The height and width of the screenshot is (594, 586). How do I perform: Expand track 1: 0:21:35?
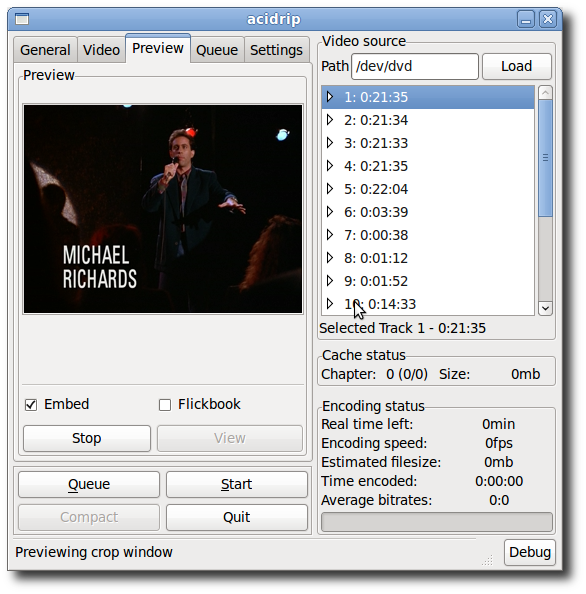[330, 97]
